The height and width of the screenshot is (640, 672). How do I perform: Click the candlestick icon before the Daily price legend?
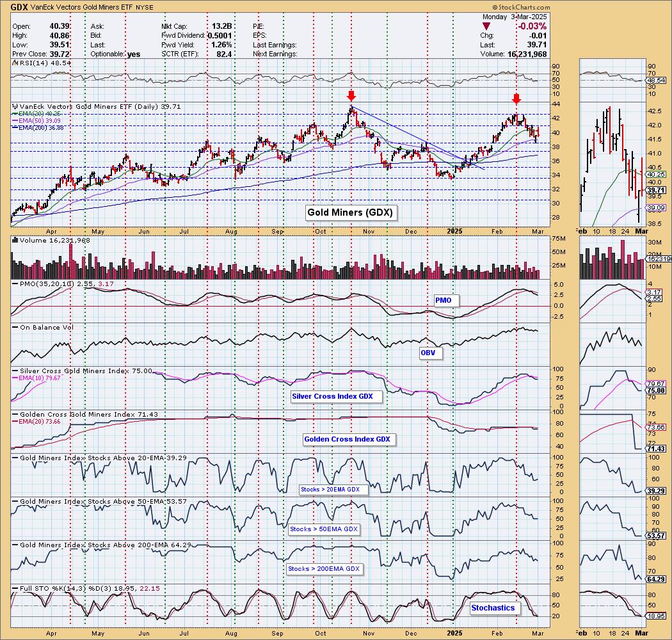(15, 106)
